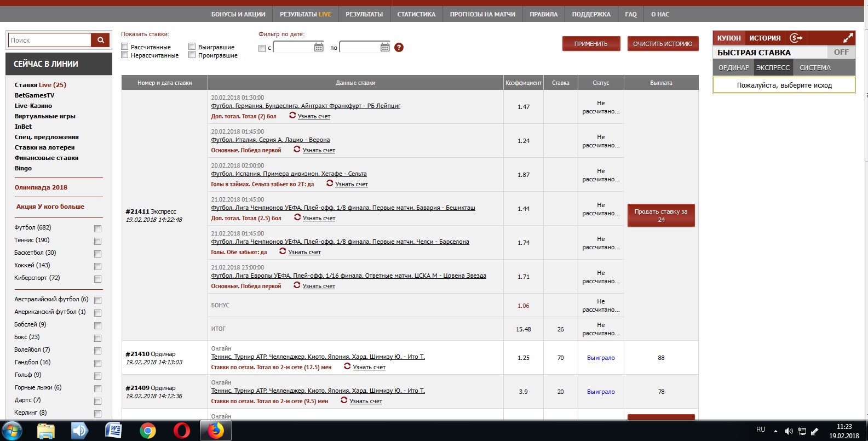This screenshot has width=868, height=441.
Task: Click the red date filter help icon
Action: (x=399, y=48)
